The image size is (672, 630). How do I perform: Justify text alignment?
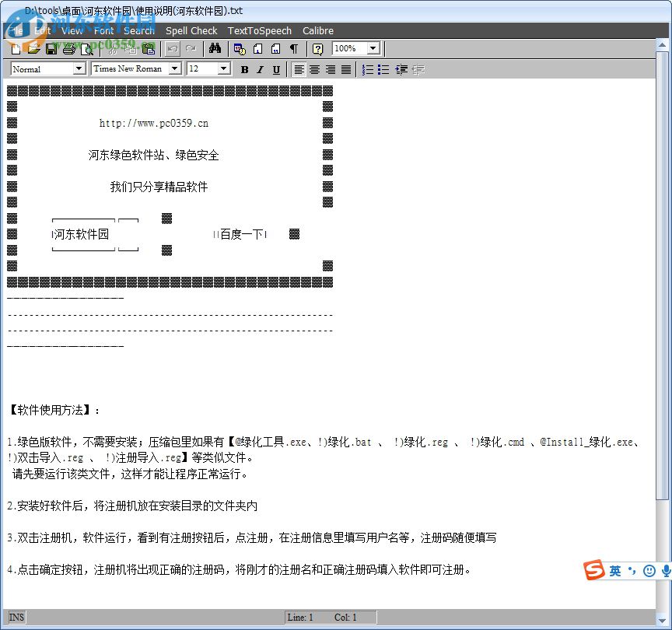(x=346, y=69)
